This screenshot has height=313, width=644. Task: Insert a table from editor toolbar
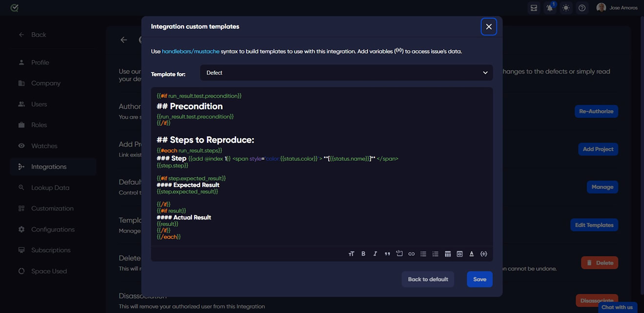pyautogui.click(x=448, y=254)
